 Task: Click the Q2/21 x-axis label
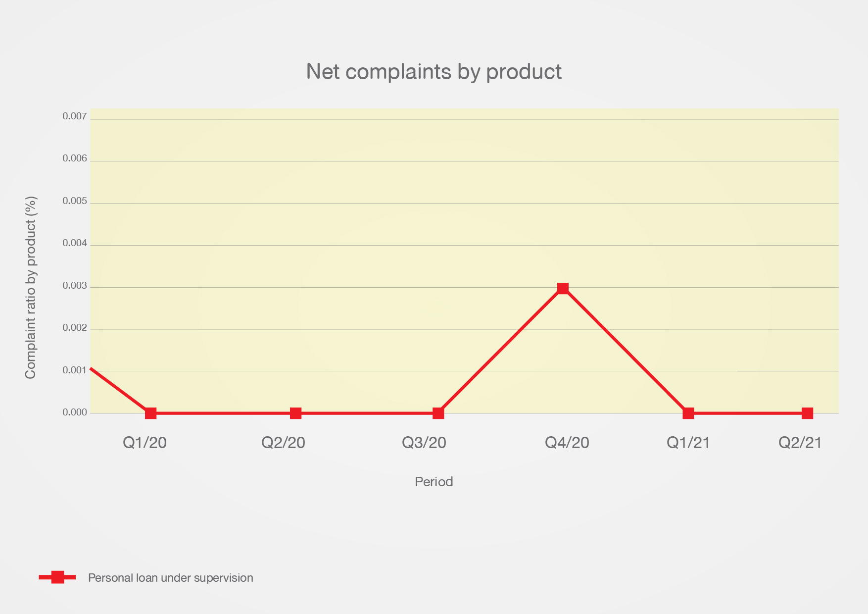point(800,443)
